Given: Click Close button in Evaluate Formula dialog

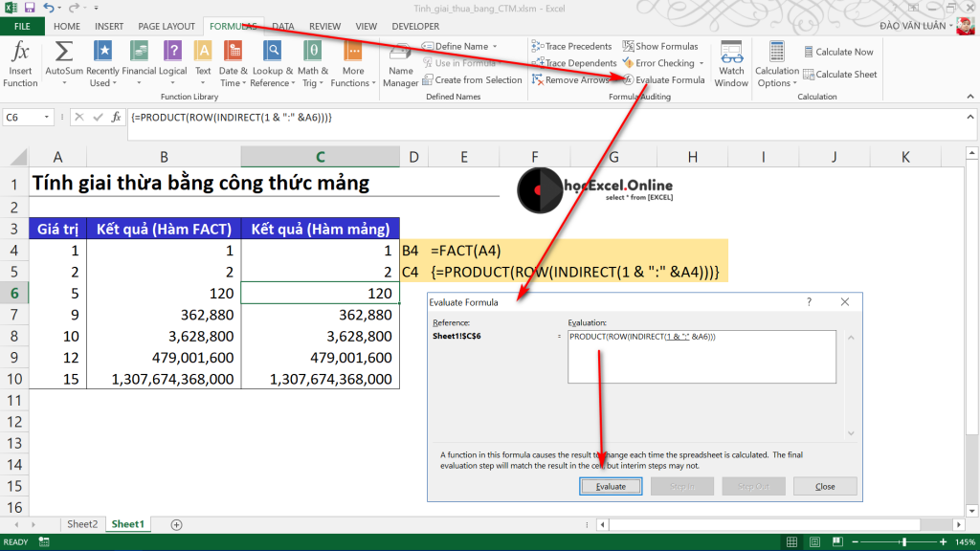Looking at the screenshot, I should 824,486.
